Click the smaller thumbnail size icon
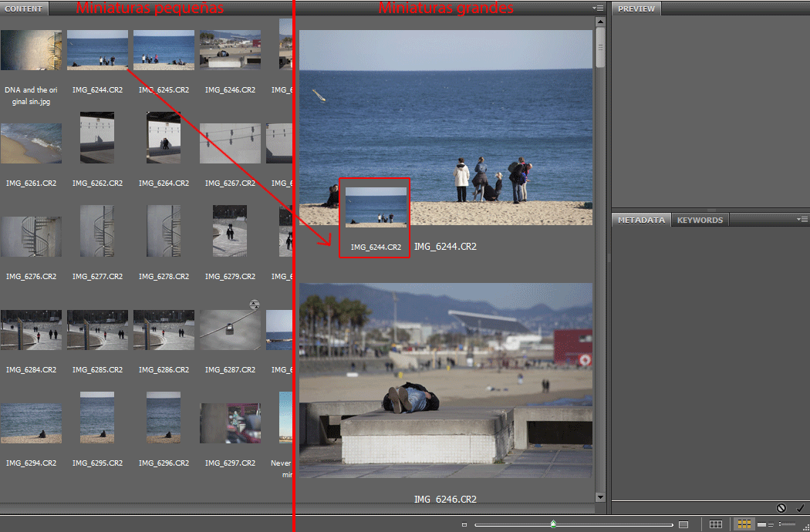This screenshot has width=810, height=532. 464,525
